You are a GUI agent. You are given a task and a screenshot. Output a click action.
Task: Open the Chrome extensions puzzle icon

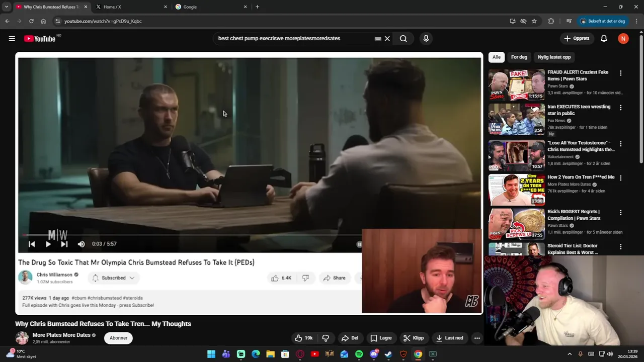click(x=551, y=21)
